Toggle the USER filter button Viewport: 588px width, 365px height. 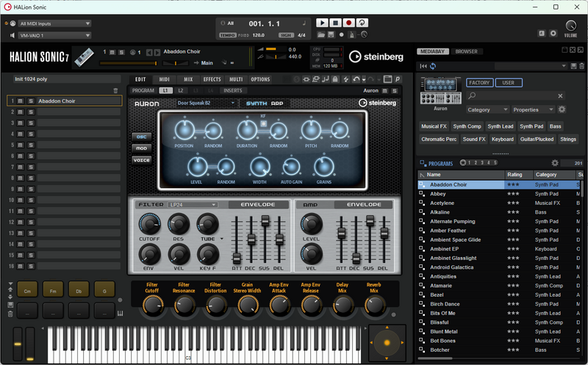click(x=509, y=82)
